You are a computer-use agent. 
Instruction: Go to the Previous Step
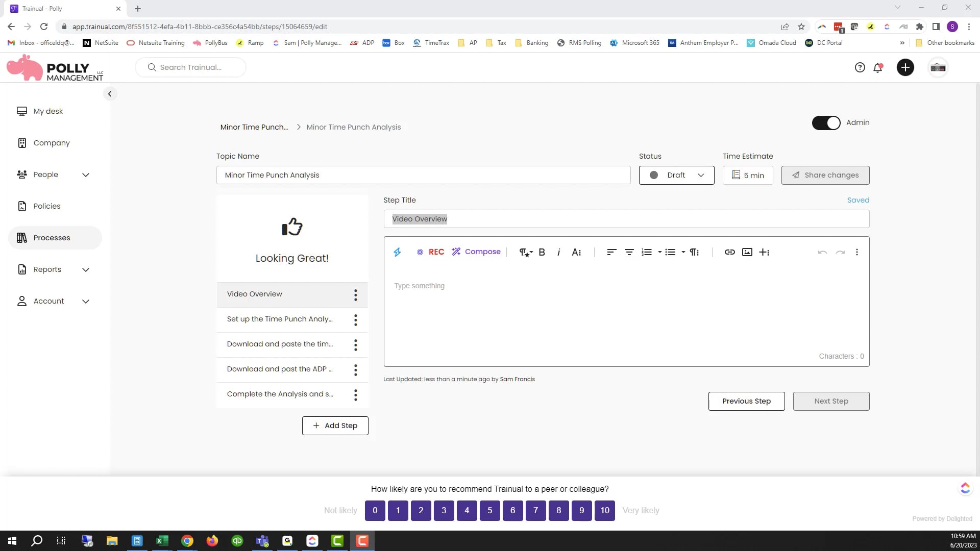[x=747, y=401]
